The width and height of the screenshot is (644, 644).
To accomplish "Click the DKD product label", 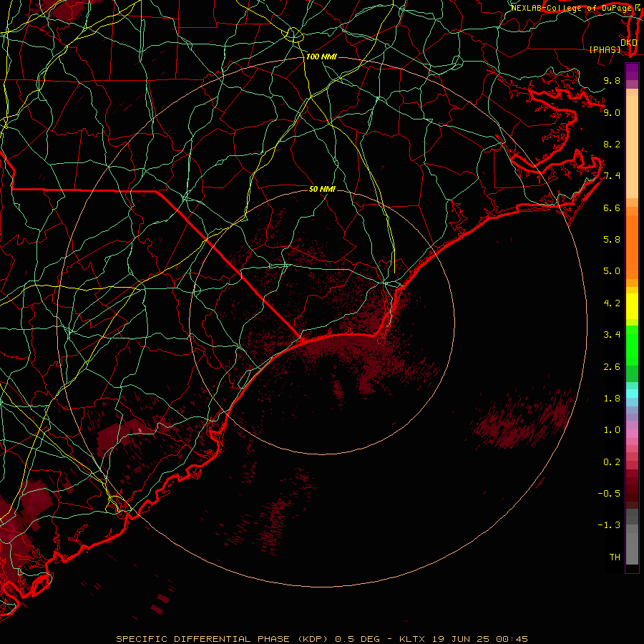I will tap(628, 42).
